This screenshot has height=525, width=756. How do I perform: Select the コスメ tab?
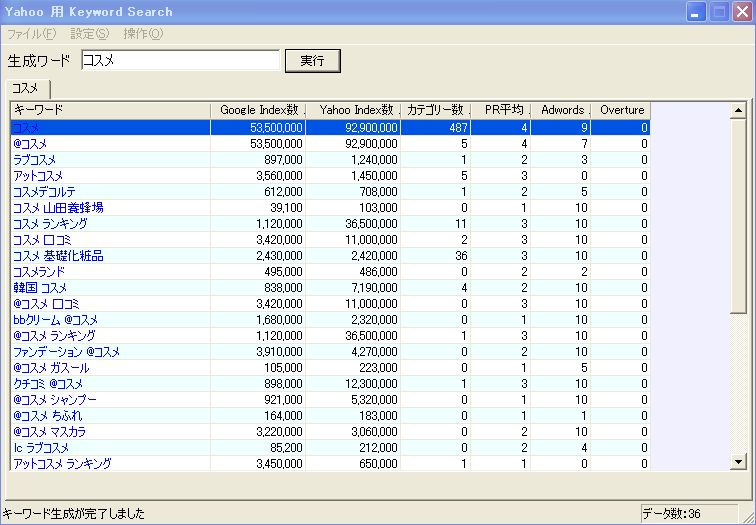coord(27,89)
